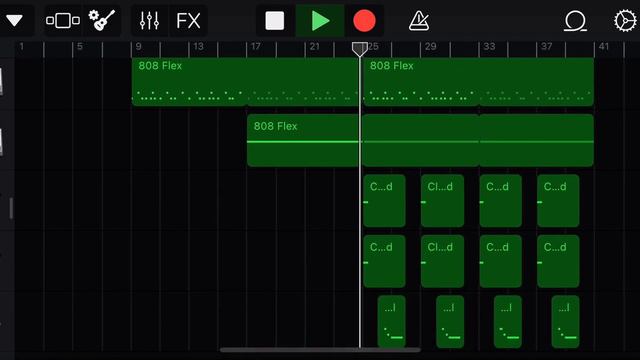640x360 pixels.
Task: Switch to the track view browser icon
Action: pos(63,20)
